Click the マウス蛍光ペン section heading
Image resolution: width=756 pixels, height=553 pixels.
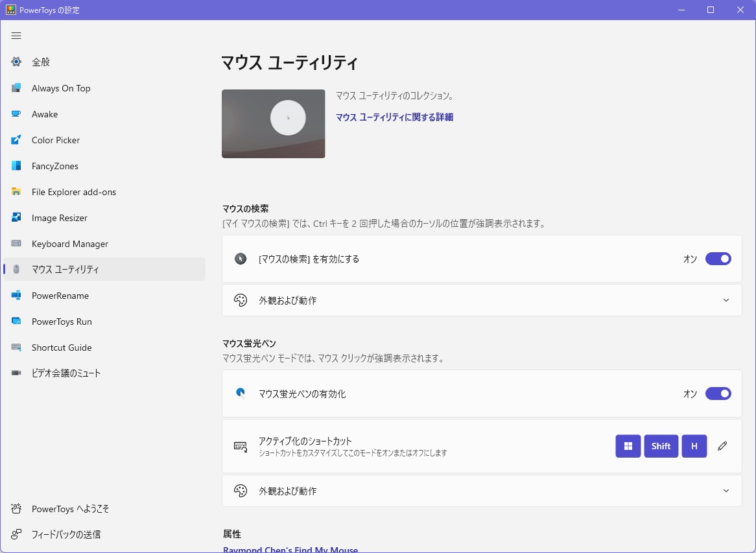click(x=249, y=343)
